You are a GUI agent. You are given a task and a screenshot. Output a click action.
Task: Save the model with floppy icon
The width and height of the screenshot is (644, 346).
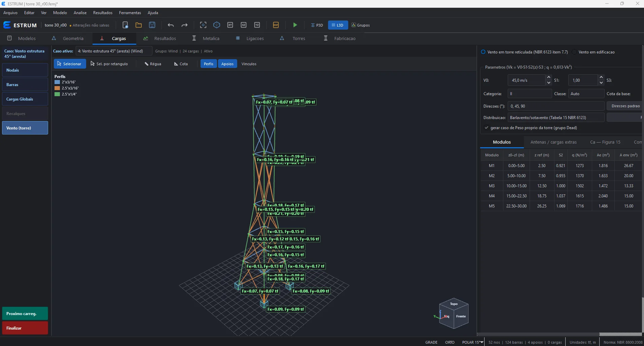[x=152, y=25]
